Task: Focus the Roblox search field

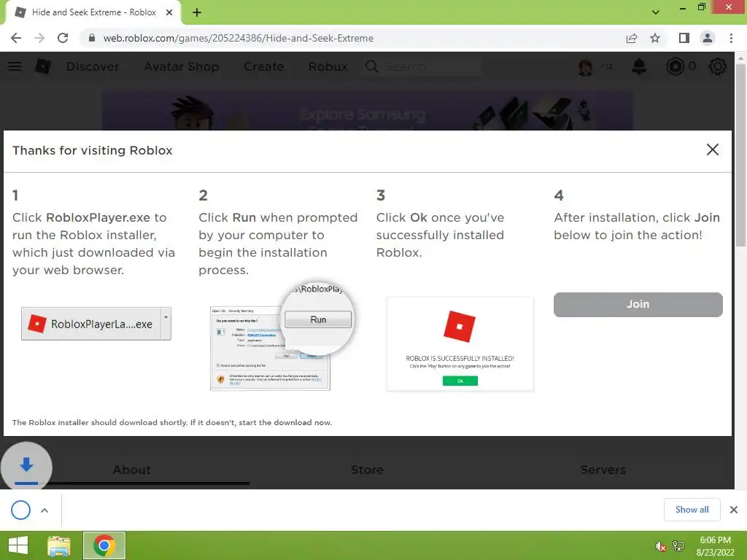Action: 422,66
